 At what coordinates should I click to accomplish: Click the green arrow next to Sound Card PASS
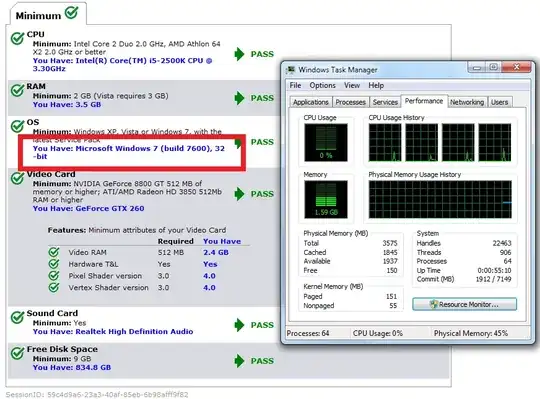(239, 325)
